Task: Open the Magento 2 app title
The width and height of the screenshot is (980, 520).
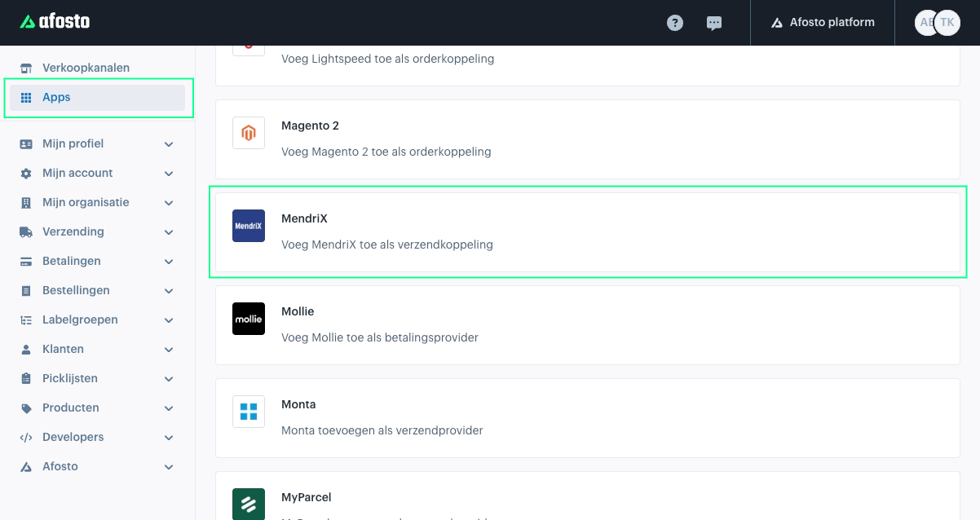Action: click(x=310, y=126)
